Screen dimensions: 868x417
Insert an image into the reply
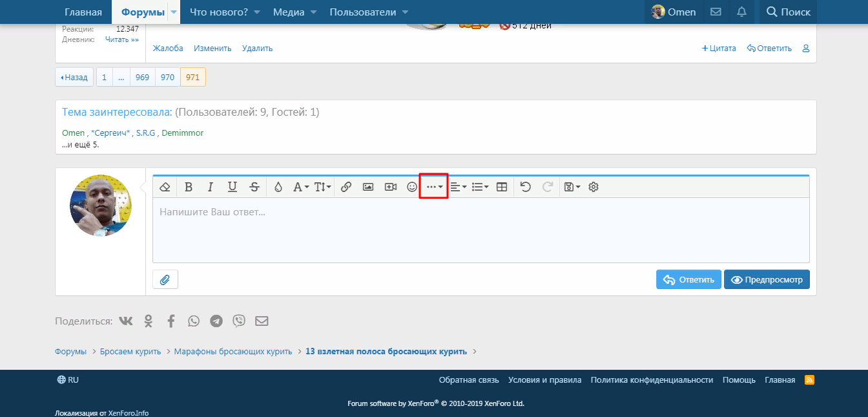(x=368, y=187)
